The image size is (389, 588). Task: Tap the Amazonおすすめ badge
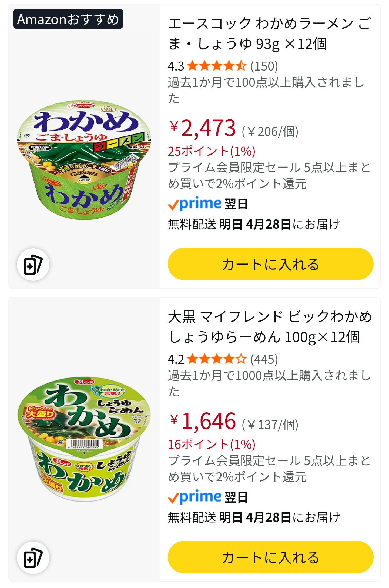68,19
